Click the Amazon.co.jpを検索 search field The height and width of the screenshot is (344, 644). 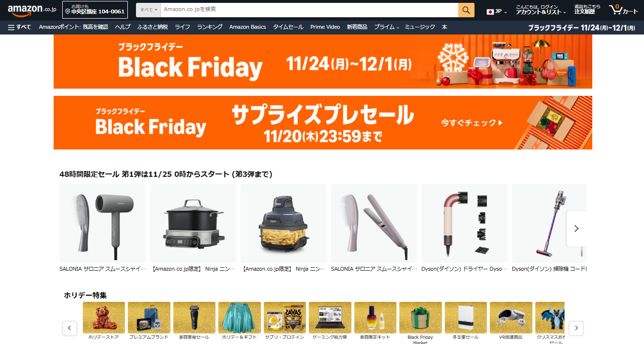tap(309, 10)
